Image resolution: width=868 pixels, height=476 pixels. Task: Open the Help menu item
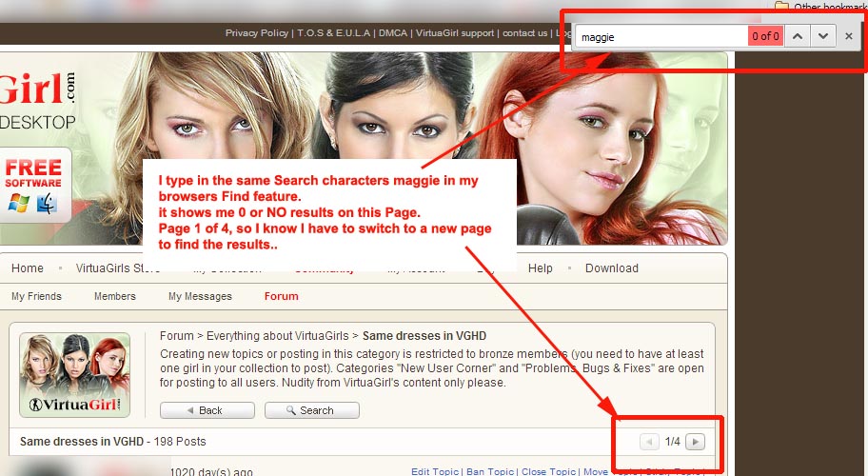[x=541, y=268]
